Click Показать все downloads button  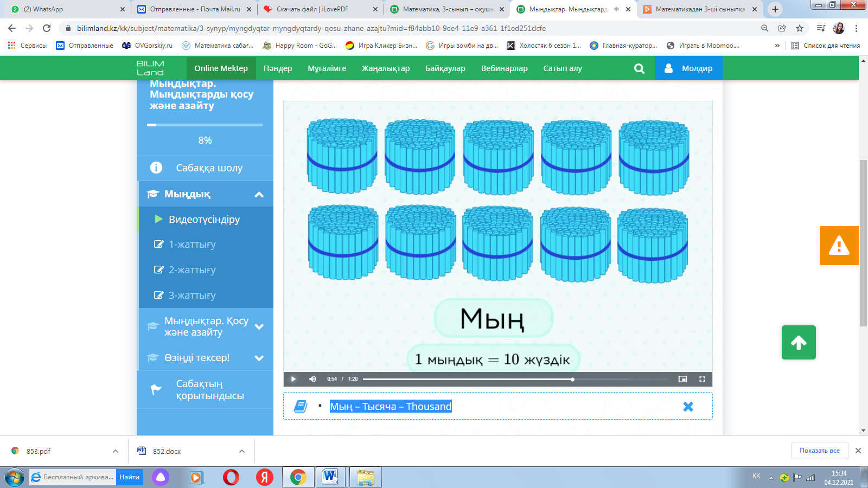coord(819,451)
